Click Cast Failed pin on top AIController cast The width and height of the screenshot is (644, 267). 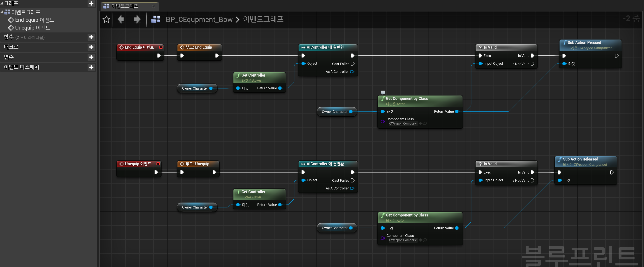[353, 64]
